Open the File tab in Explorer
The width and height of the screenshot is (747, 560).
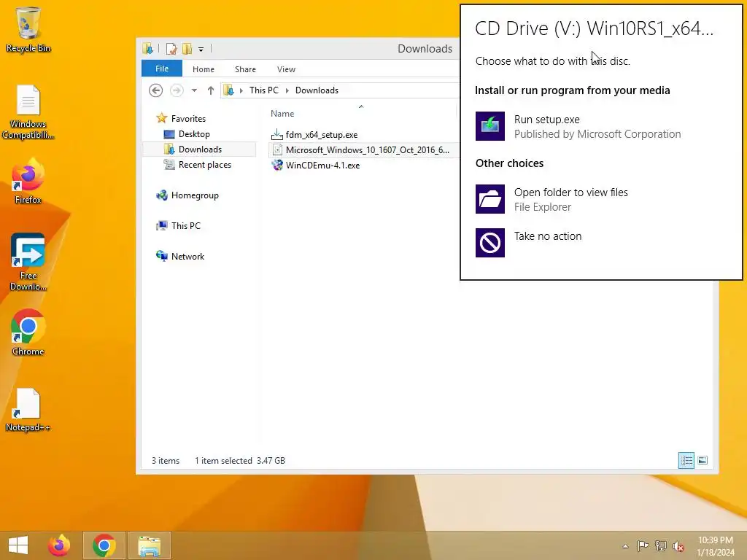point(162,69)
